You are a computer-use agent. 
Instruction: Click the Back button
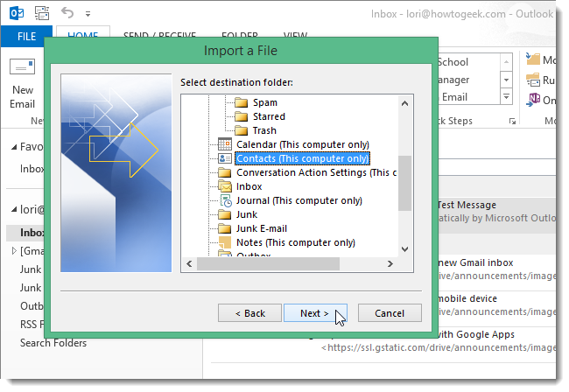point(249,313)
